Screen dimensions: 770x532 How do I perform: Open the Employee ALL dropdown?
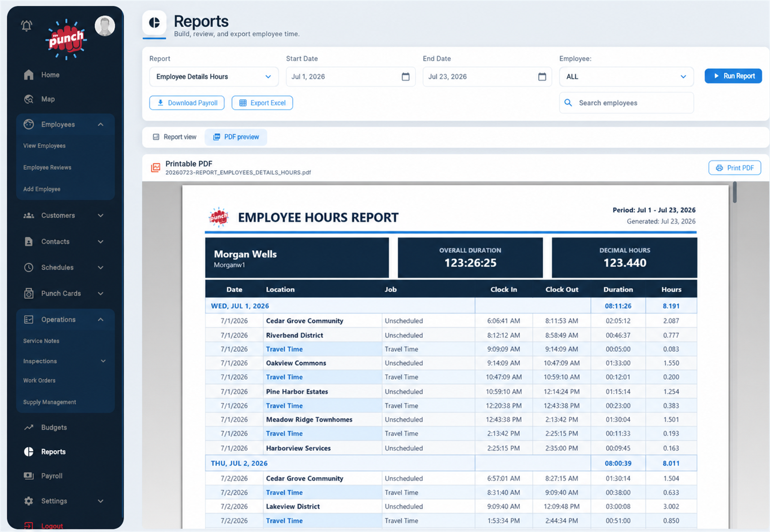click(x=626, y=77)
